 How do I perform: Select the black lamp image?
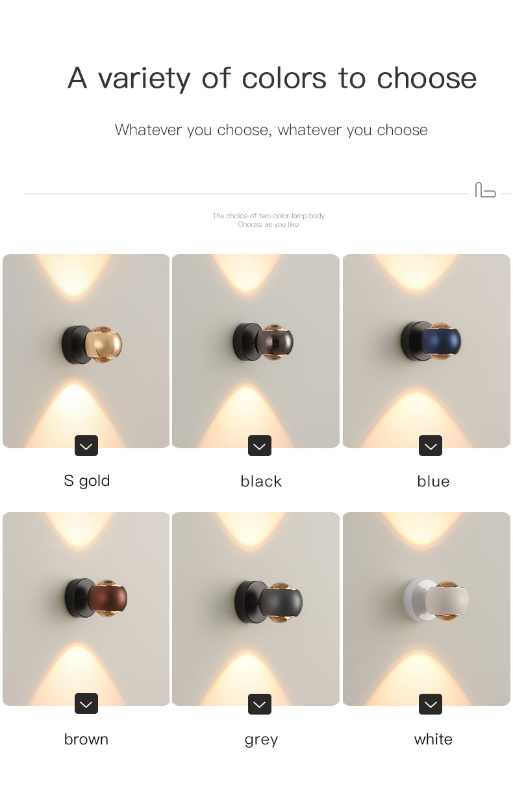(x=256, y=351)
